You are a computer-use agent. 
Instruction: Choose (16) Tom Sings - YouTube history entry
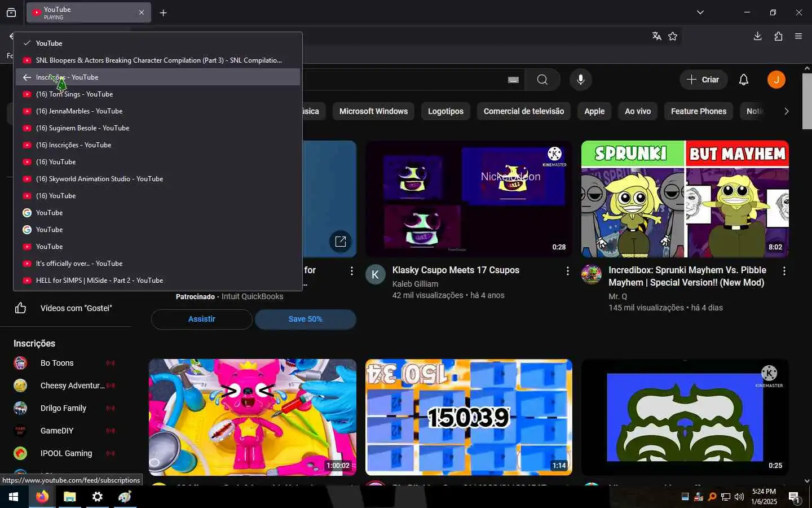tap(158, 94)
